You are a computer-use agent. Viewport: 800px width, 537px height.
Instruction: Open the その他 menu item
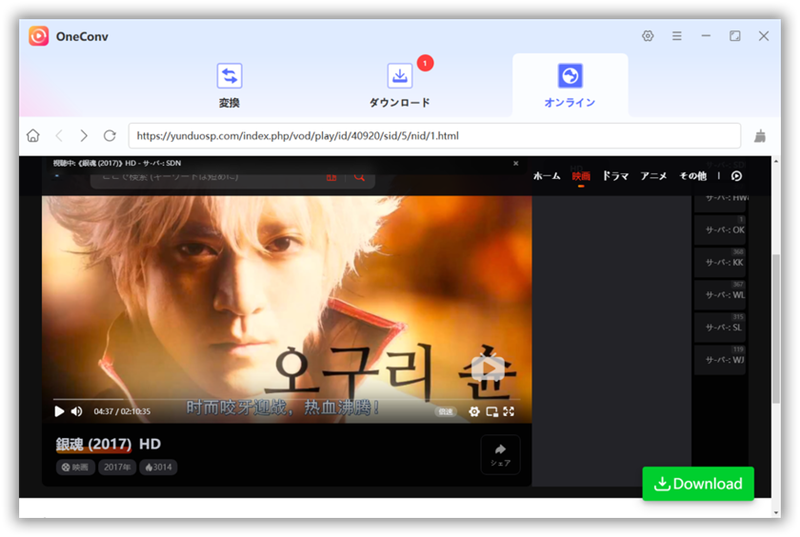pyautogui.click(x=692, y=176)
